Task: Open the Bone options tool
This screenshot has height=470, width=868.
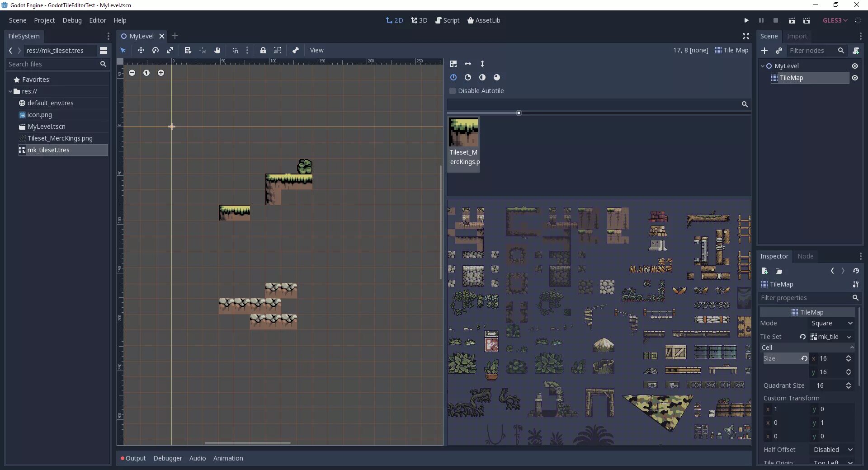Action: pos(295,50)
